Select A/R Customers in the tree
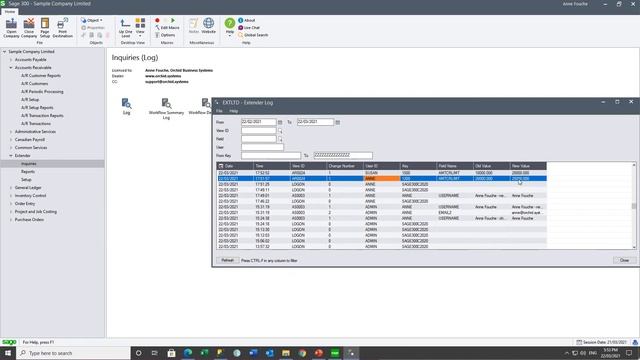 (35, 84)
